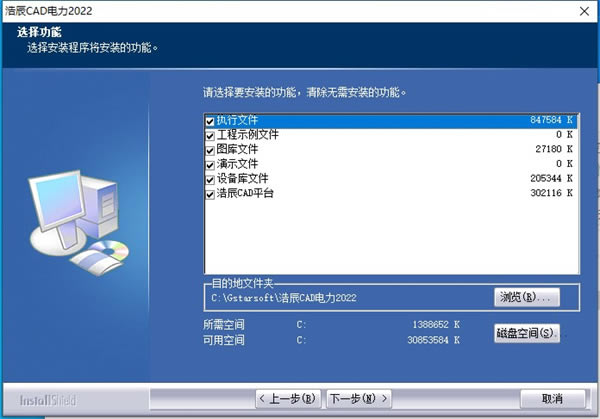This screenshot has width=600, height=419.
Task: Uncheck the 设备库文件 checkbox
Action: (x=210, y=179)
